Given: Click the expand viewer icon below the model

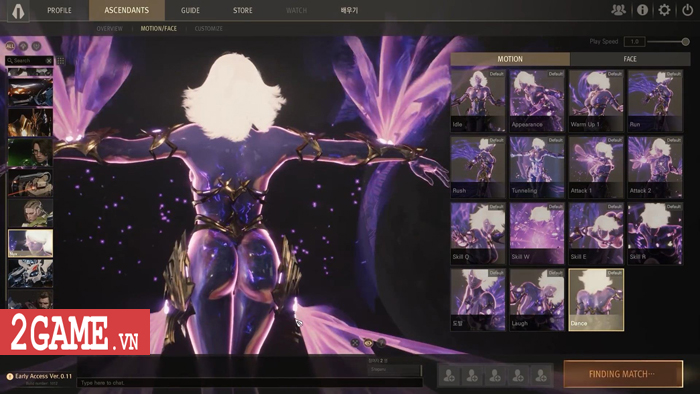Looking at the screenshot, I should [355, 343].
